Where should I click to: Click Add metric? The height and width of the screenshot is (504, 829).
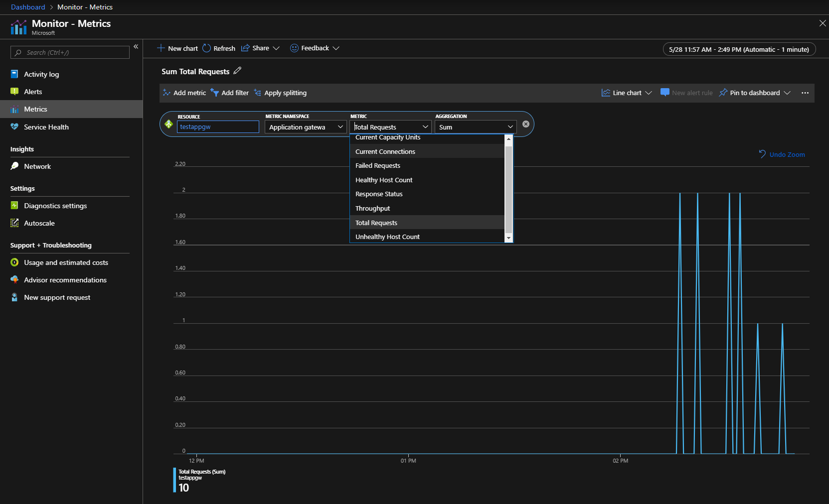point(184,93)
